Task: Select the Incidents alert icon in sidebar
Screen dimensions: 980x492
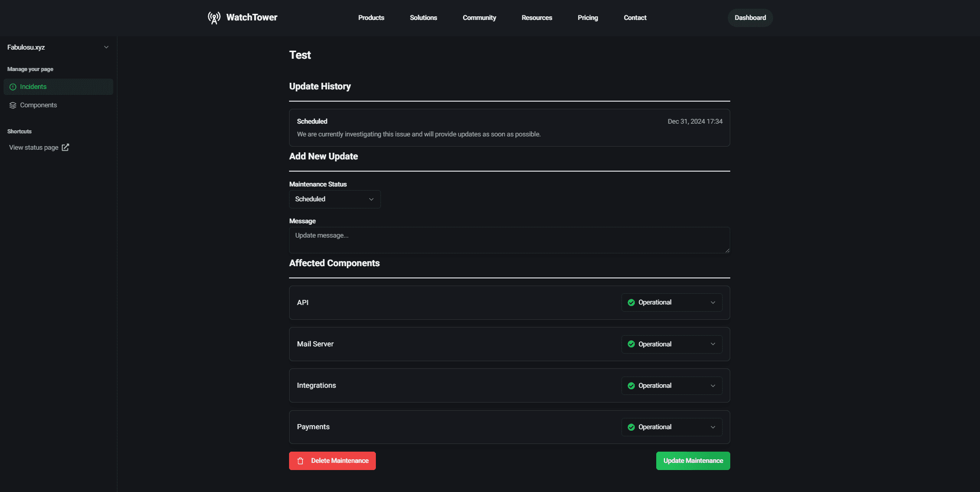Action: (x=13, y=86)
